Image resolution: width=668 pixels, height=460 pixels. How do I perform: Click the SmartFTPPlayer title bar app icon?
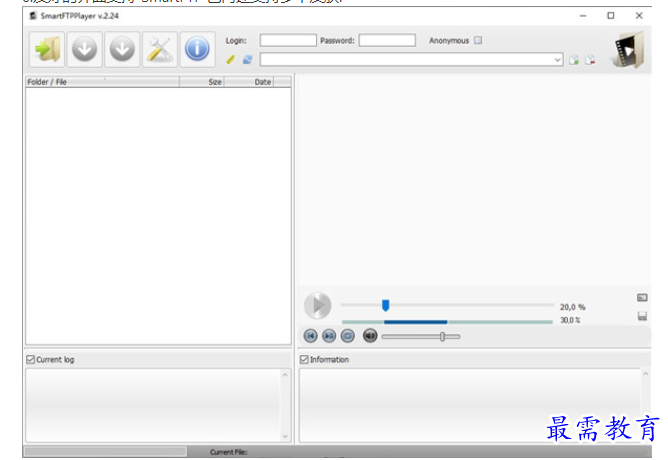point(33,16)
